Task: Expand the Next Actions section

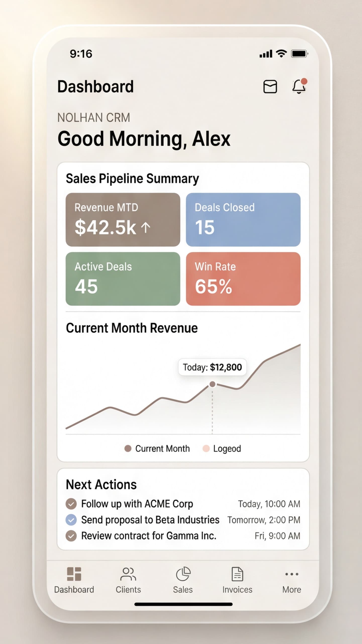Action: pos(101,484)
